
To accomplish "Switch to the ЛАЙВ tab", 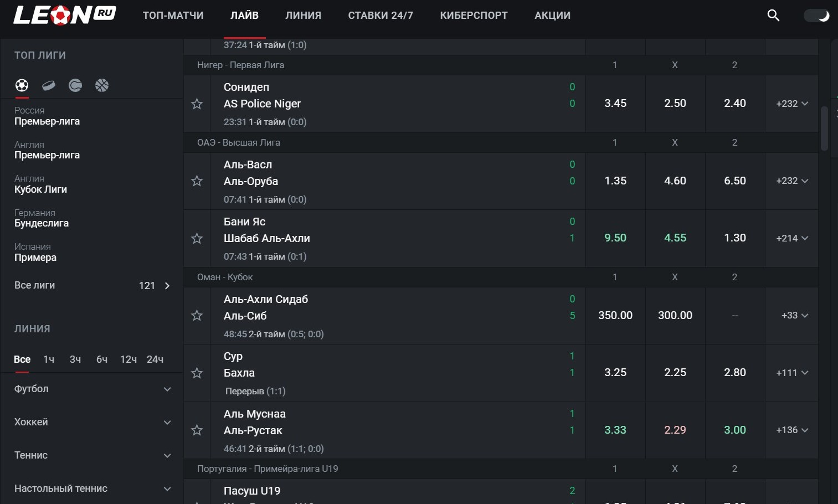I will pos(244,16).
